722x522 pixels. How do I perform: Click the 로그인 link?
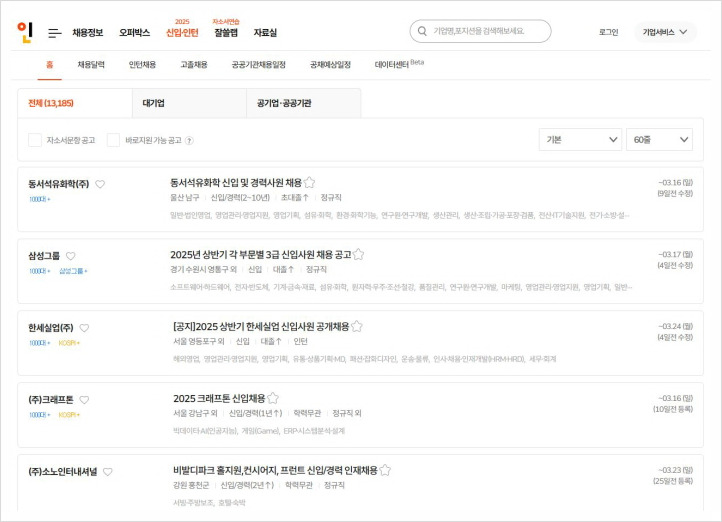coord(608,32)
